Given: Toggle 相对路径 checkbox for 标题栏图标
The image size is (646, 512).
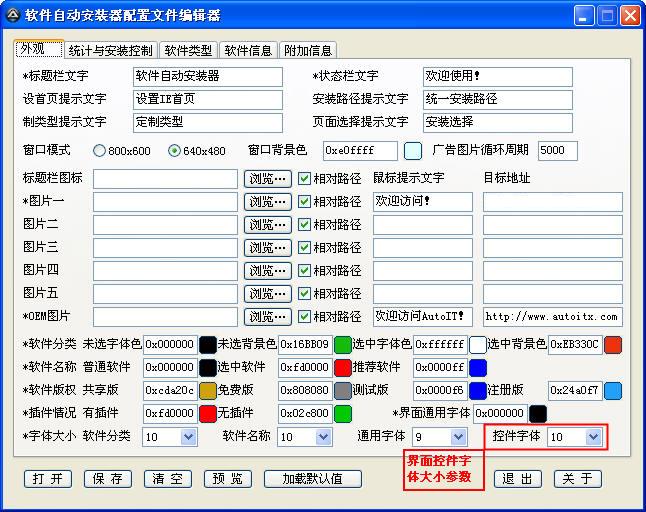Looking at the screenshot, I should 304,178.
